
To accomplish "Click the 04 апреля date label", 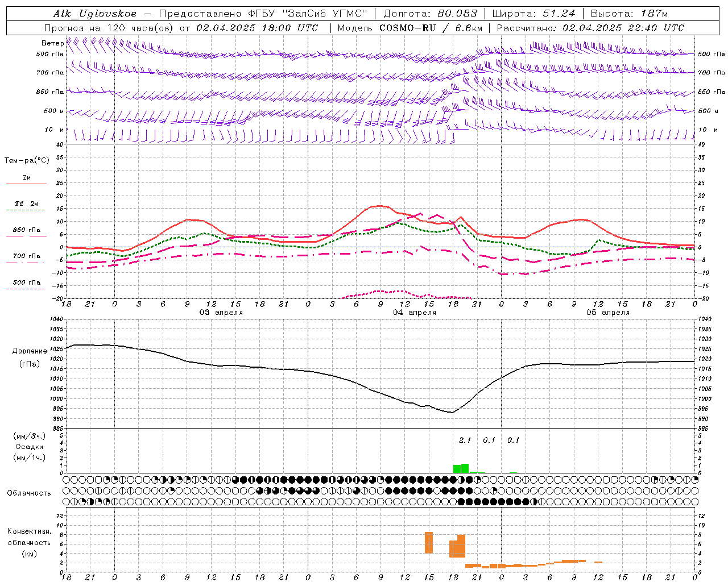I will (x=415, y=313).
